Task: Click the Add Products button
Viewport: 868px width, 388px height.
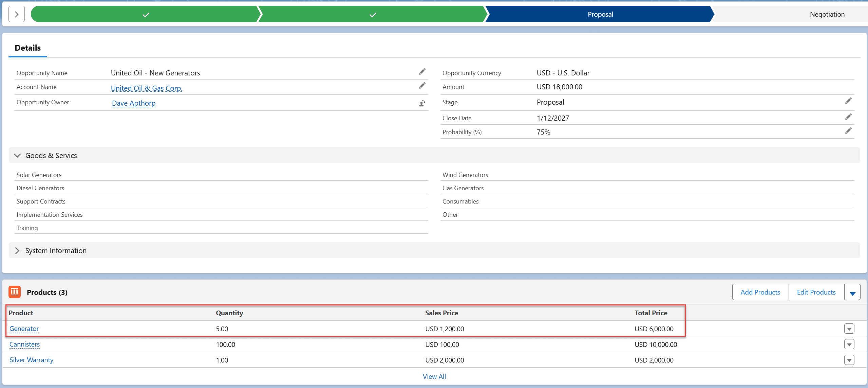Action: [x=760, y=292]
